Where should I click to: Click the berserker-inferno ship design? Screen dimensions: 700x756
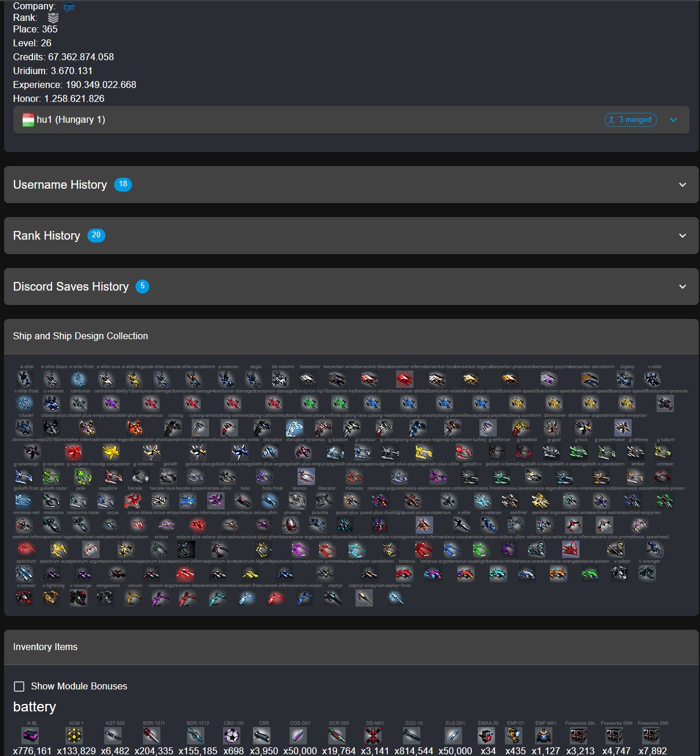[405, 379]
